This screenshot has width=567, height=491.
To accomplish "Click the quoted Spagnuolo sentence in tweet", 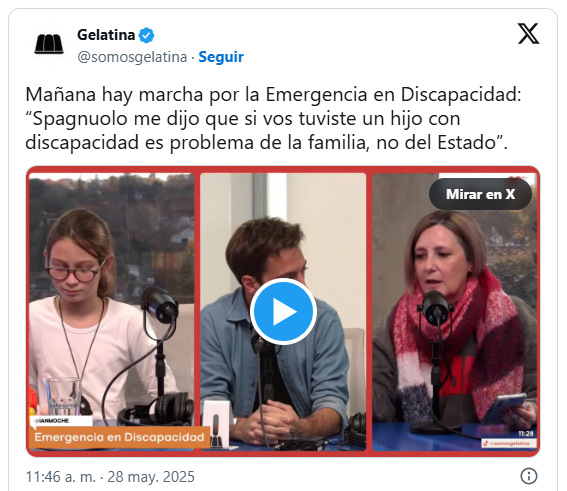I will 267,131.
